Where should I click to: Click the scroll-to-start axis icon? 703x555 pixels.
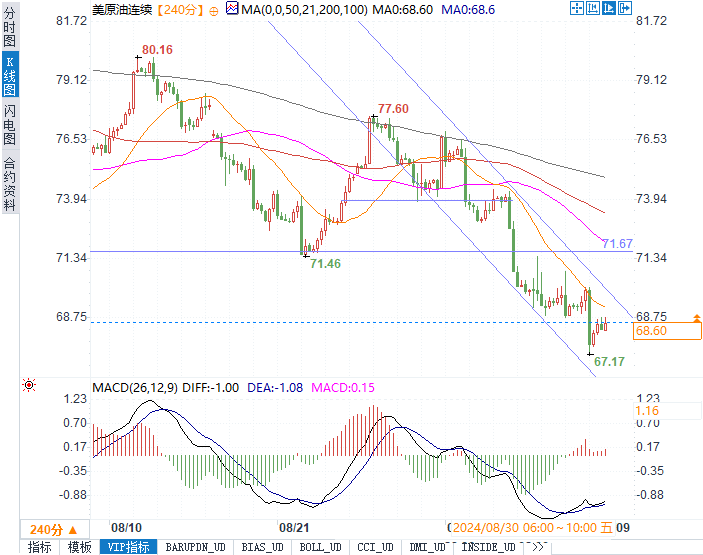[x=593, y=8]
